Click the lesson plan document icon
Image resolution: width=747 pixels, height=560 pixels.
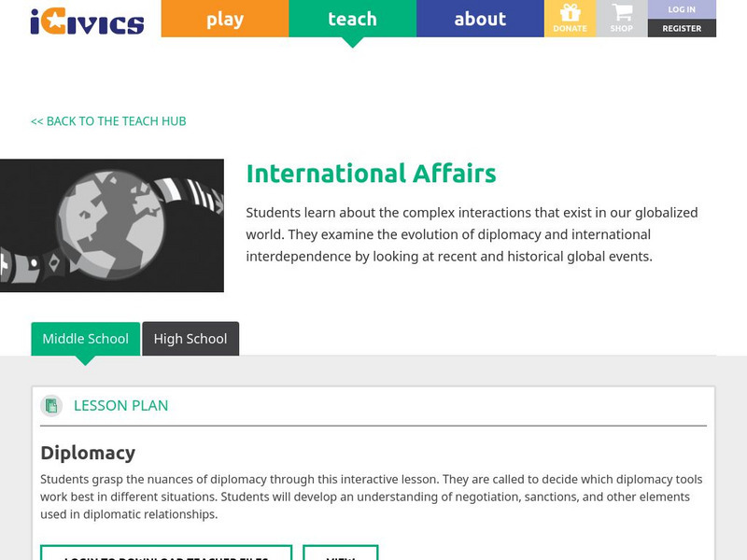(51, 406)
